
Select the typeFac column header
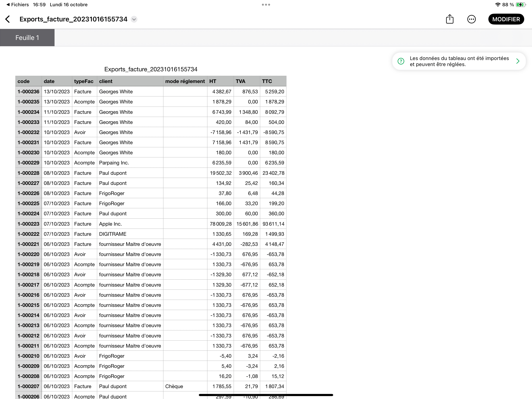point(85,81)
